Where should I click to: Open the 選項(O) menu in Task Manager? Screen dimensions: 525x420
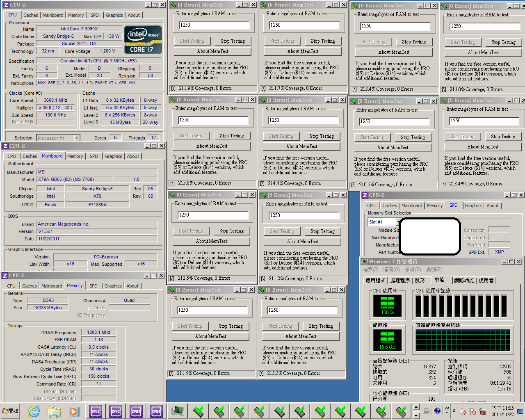pos(391,269)
